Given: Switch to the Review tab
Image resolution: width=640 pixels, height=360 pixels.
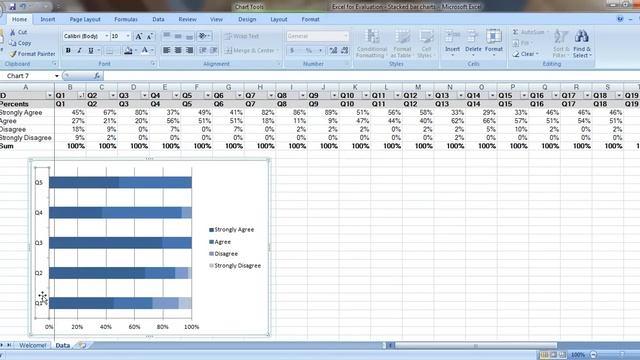Looking at the screenshot, I should click(x=187, y=19).
